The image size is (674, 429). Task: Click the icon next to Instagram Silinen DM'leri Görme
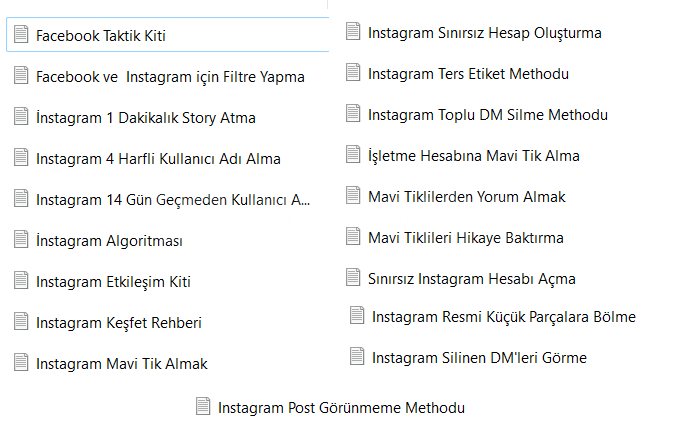pyautogui.click(x=357, y=357)
